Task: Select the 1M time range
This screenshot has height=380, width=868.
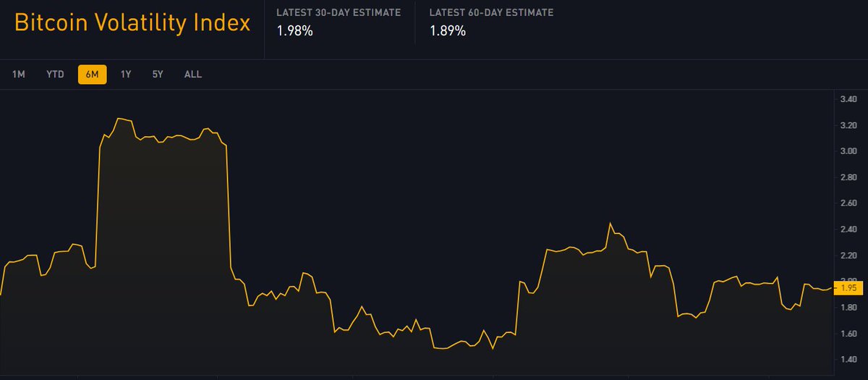Action: 19,75
